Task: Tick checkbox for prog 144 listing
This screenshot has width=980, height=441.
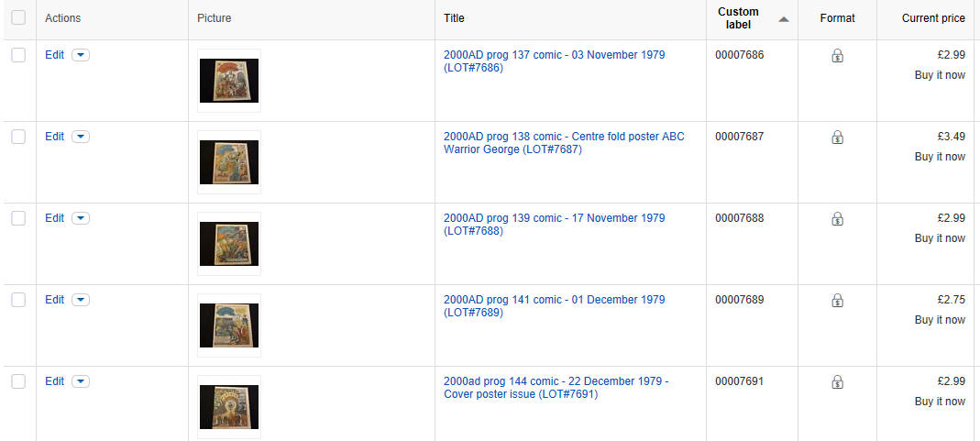Action: 18,381
